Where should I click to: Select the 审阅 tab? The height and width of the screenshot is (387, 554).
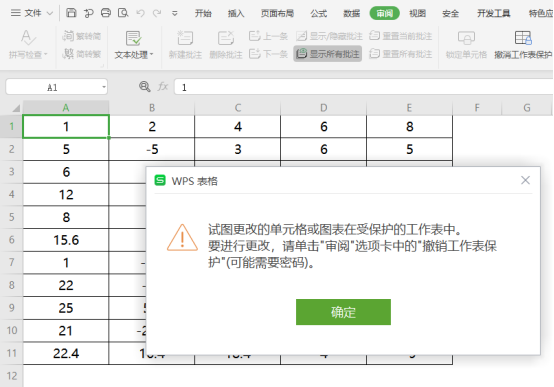(384, 13)
